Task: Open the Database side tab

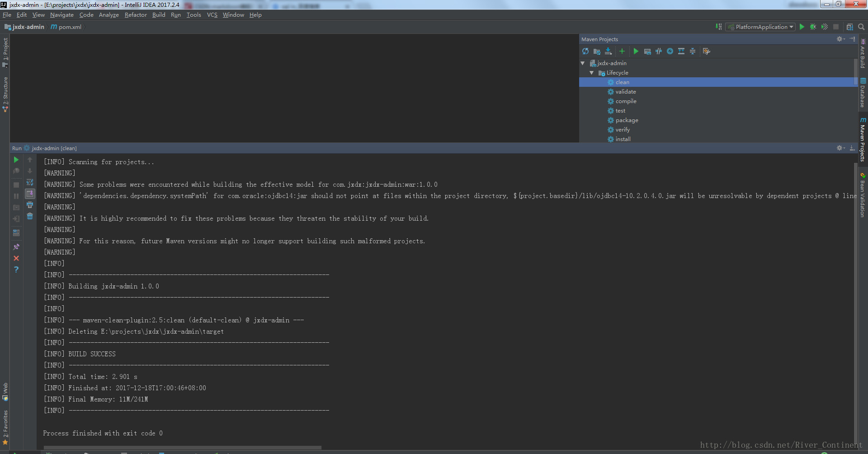Action: pyautogui.click(x=863, y=93)
